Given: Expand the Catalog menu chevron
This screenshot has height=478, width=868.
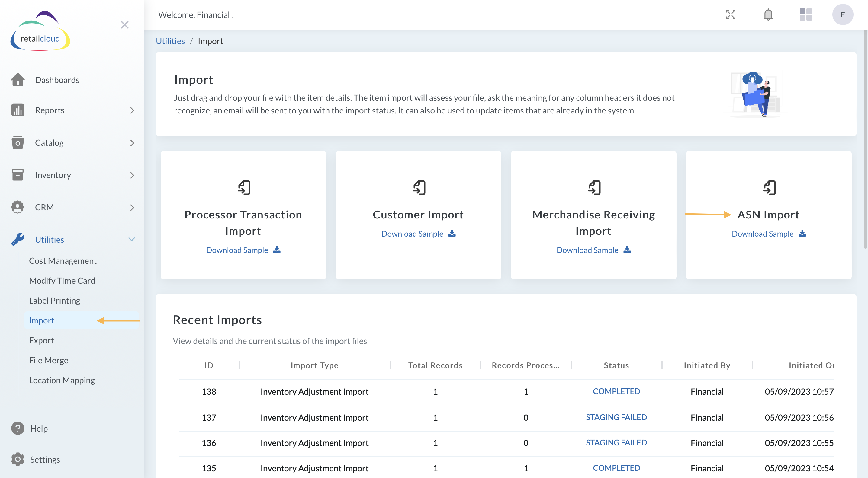Looking at the screenshot, I should point(132,143).
